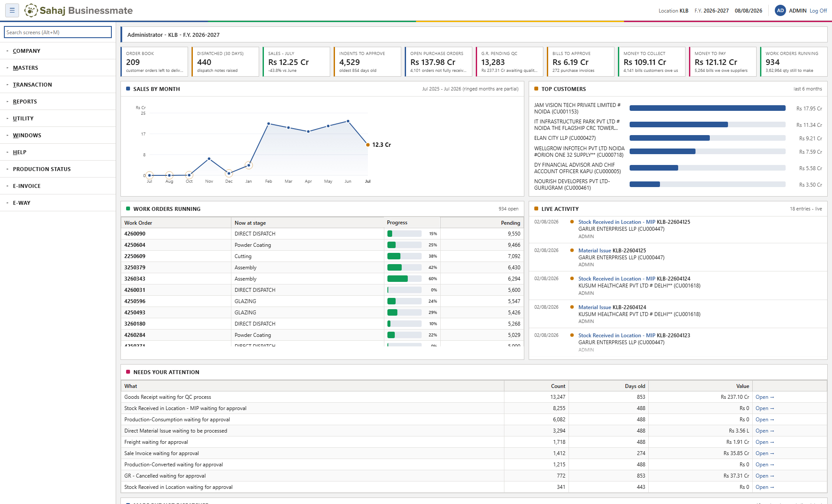Open the Order Book card
This screenshot has width=832, height=504.
tap(154, 61)
